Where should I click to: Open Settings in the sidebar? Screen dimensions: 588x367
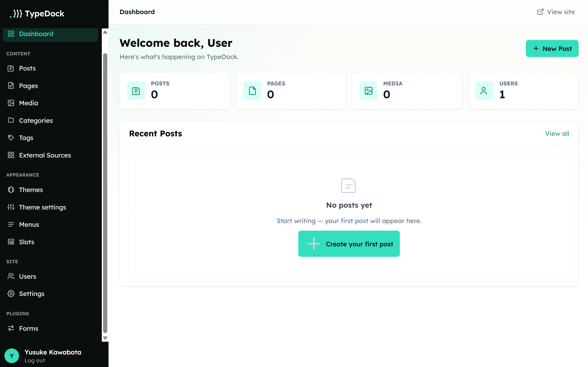(x=50, y=294)
